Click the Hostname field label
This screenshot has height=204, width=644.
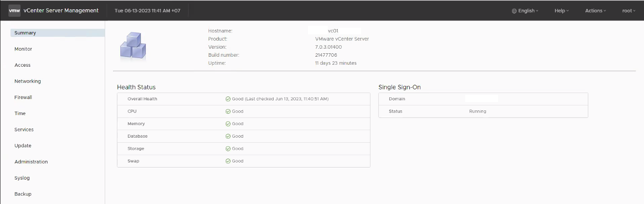220,31
